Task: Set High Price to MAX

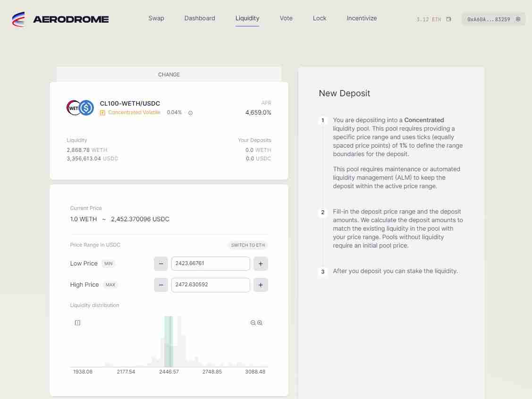Action: tap(110, 285)
